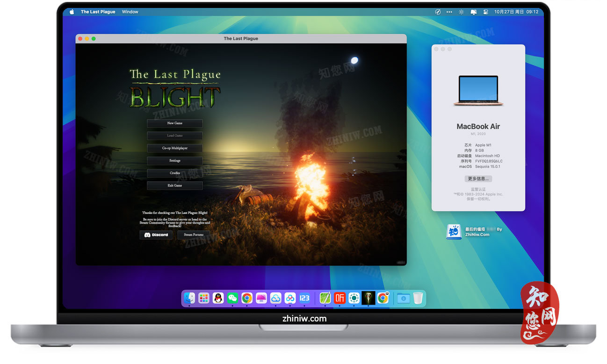This screenshot has width=607, height=364.
Task: Open Launchpad from the Dock
Action: click(203, 298)
